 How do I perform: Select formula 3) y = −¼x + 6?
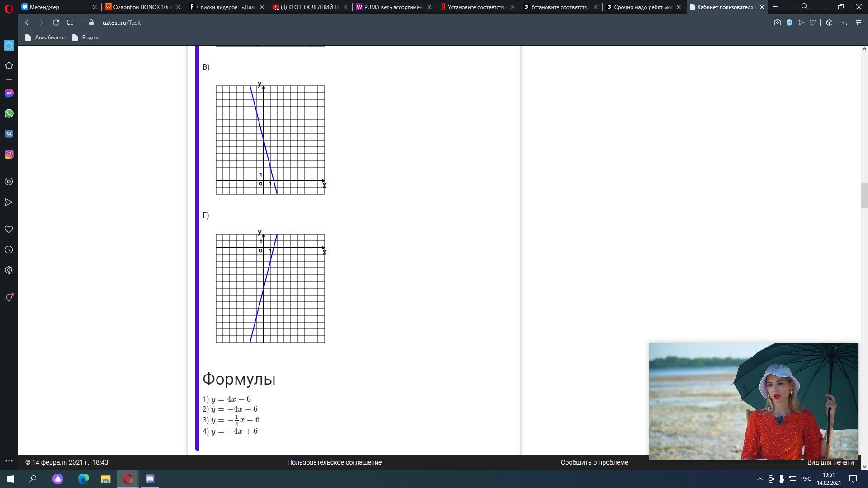[x=231, y=420]
